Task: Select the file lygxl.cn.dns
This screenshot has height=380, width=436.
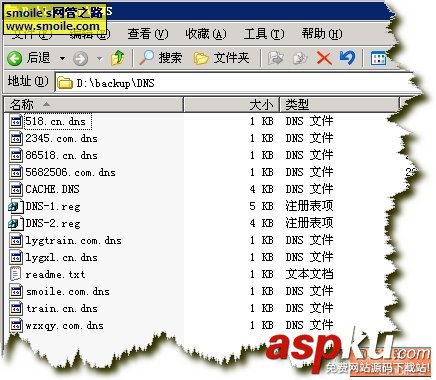Action: pyautogui.click(x=61, y=257)
